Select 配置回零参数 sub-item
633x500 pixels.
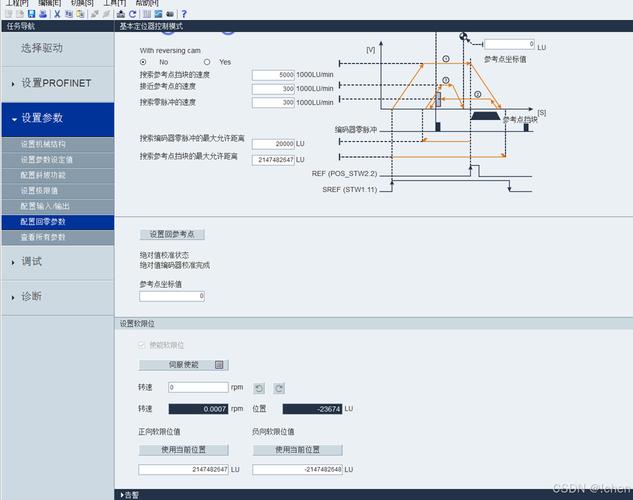[x=58, y=222]
